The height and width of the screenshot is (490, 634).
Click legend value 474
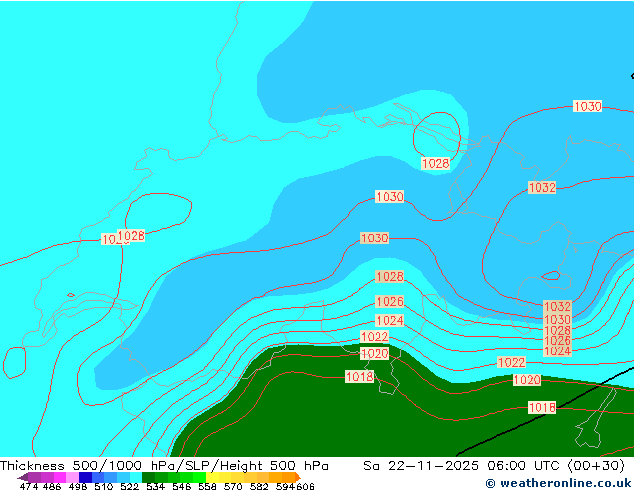pos(29,486)
